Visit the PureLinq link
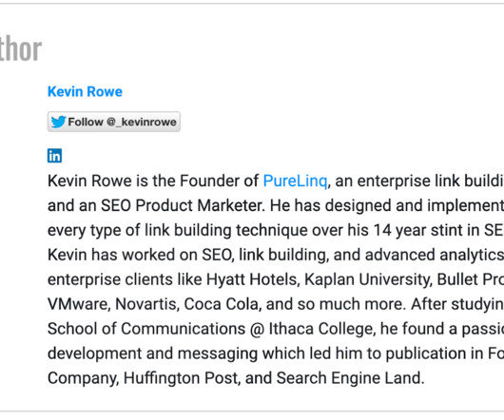Viewport: 504px width, 420px height. pyautogui.click(x=295, y=181)
